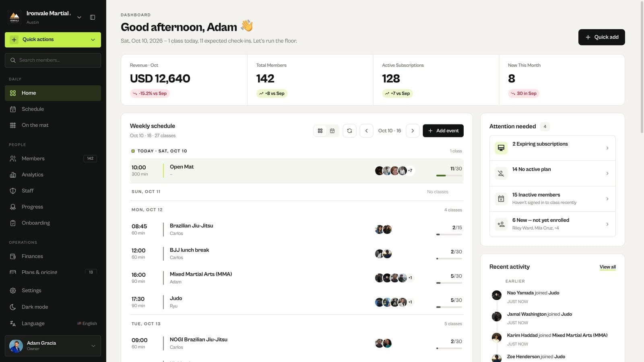Image resolution: width=644 pixels, height=362 pixels.
Task: Expand the gym location switcher chevron
Action: 79,17
